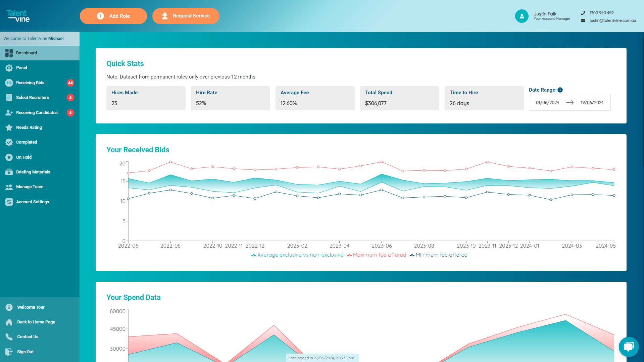Click the red badge showing 44 bids
Viewport: 644px width, 362px height.
pos(70,83)
